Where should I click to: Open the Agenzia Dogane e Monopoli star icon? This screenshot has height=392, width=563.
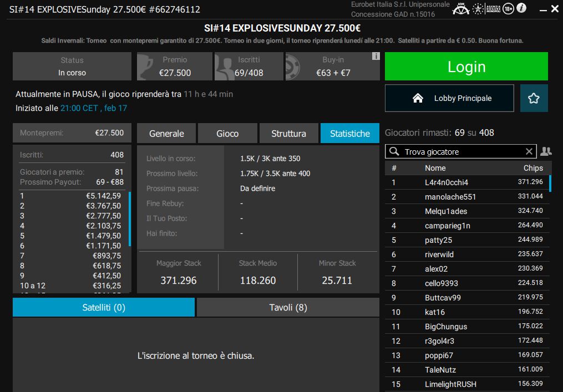(478, 9)
